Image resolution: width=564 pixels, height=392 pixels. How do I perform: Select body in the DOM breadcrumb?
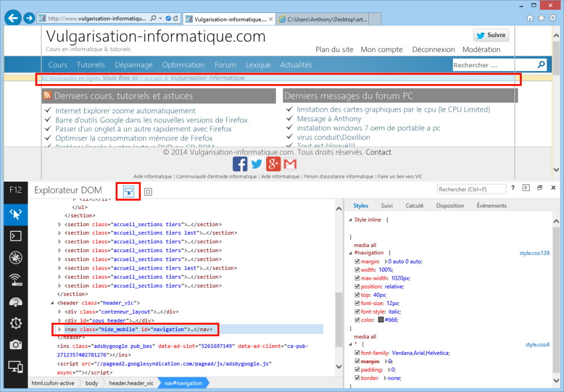point(92,383)
